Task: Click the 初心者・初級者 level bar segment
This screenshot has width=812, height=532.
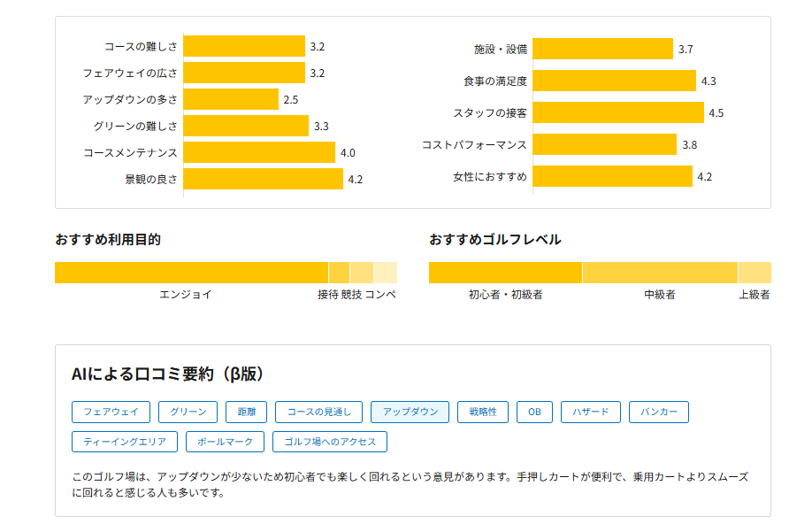Action: [x=505, y=273]
